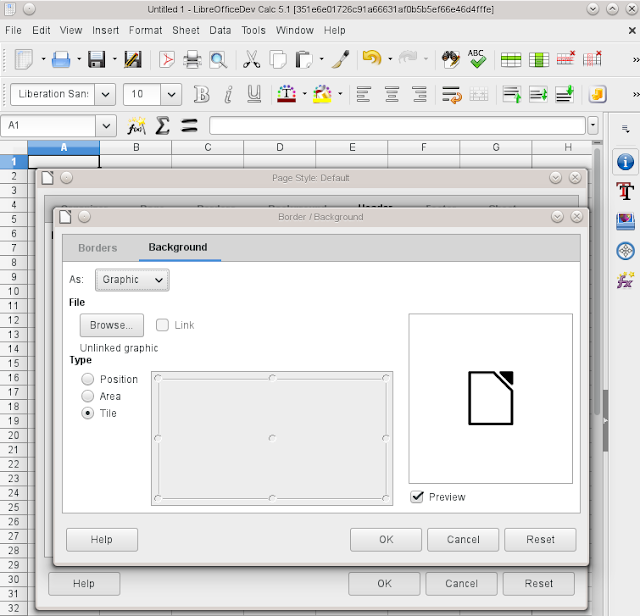Open Print Preview magnifier icon
Screen dimensions: 640x616
[x=218, y=60]
